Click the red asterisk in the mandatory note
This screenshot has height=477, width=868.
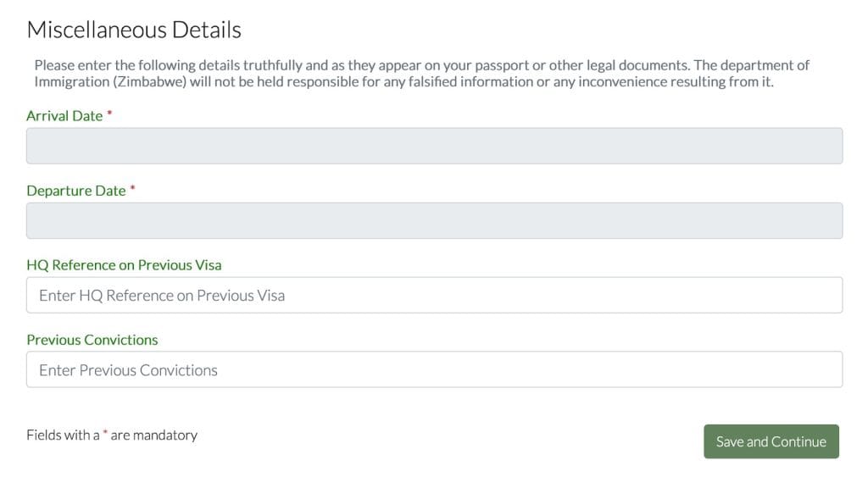(x=105, y=434)
